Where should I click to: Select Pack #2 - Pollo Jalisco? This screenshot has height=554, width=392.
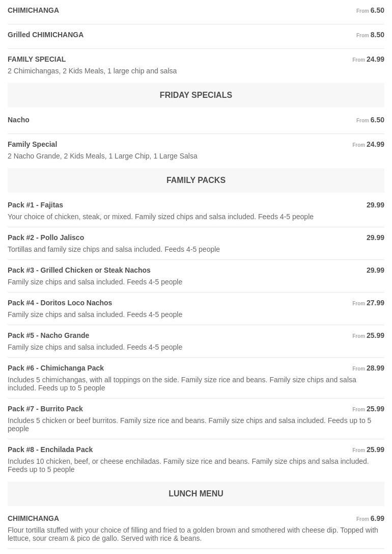point(46,238)
